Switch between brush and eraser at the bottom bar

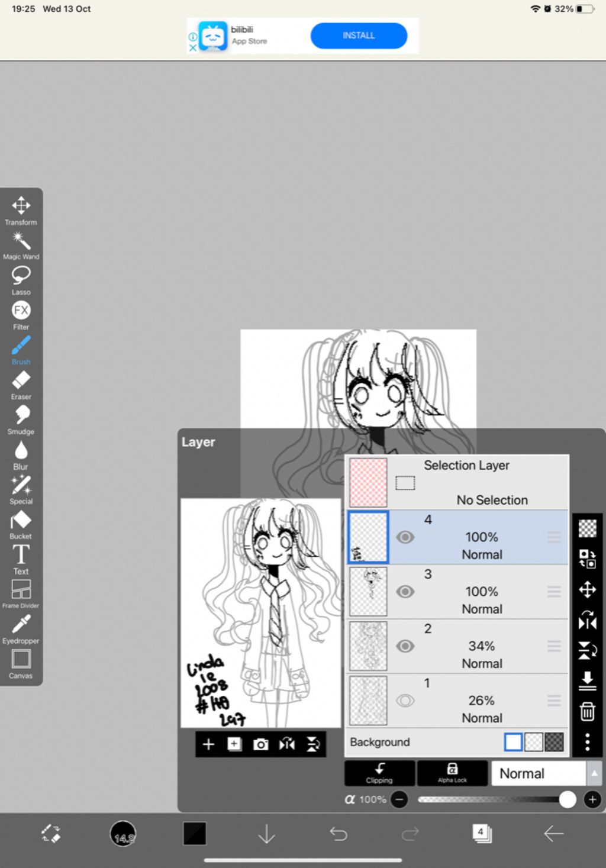(51, 834)
